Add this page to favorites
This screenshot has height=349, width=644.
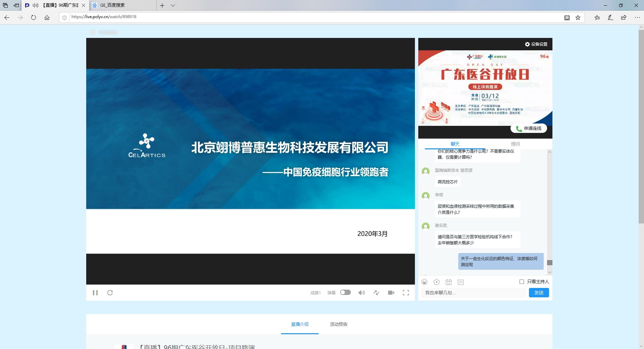click(x=578, y=18)
